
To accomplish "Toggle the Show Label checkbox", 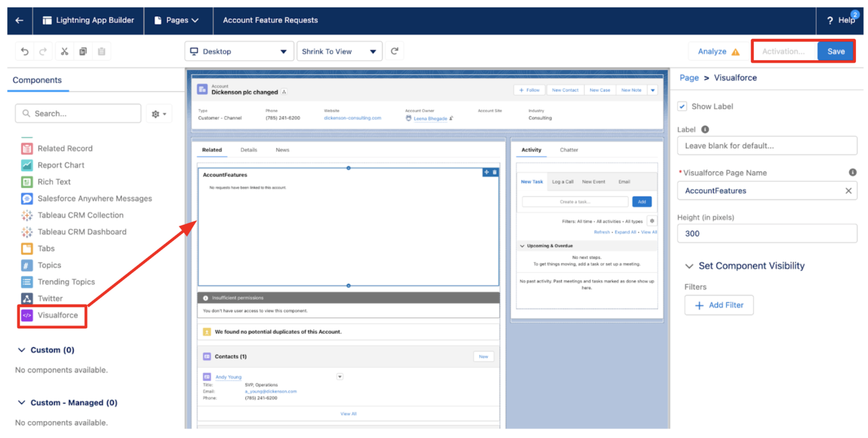I will coord(682,106).
